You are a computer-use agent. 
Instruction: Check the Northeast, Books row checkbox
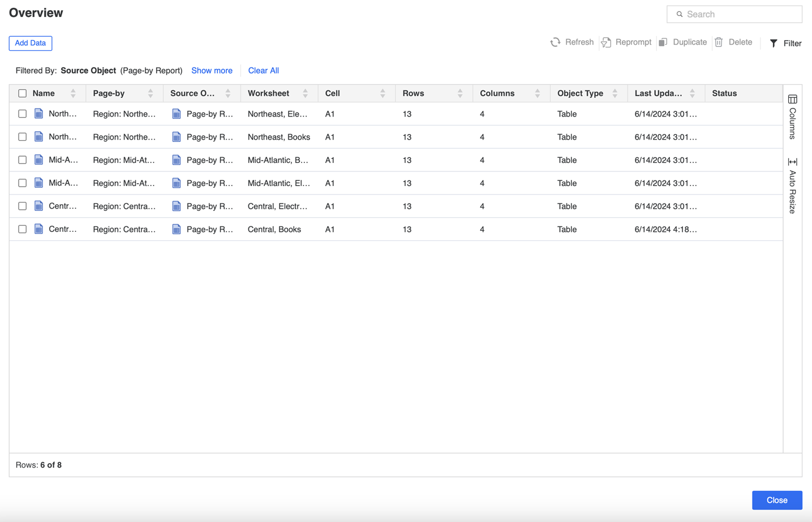23,137
